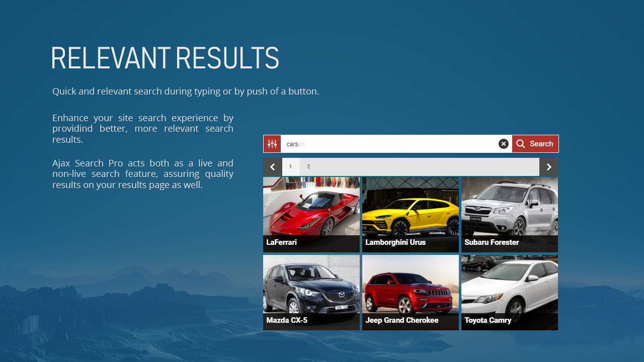Open the LaFerrari result title link
Image resolution: width=644 pixels, height=362 pixels.
click(281, 242)
